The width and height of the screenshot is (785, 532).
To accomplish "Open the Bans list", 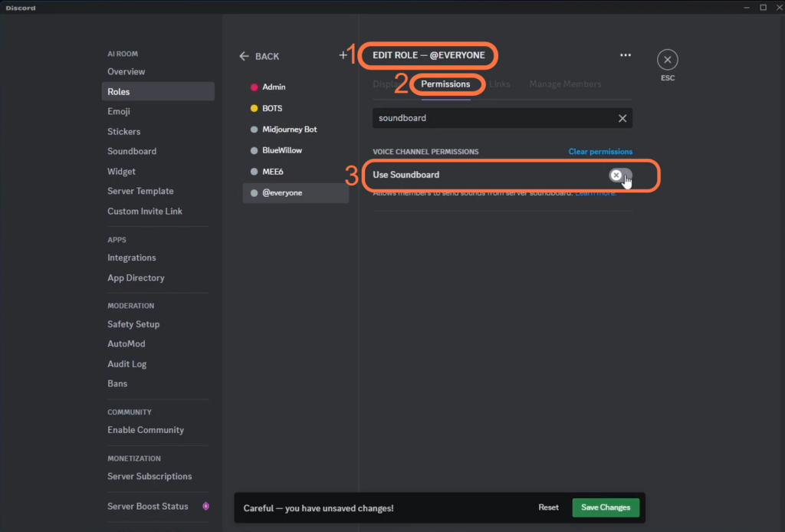I will coord(158,383).
